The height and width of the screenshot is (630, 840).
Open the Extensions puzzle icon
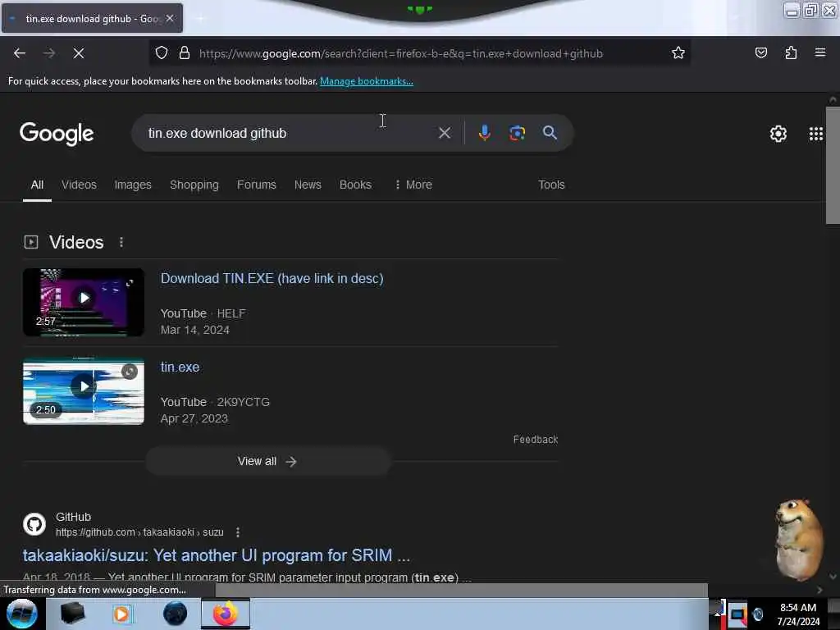[x=791, y=53]
